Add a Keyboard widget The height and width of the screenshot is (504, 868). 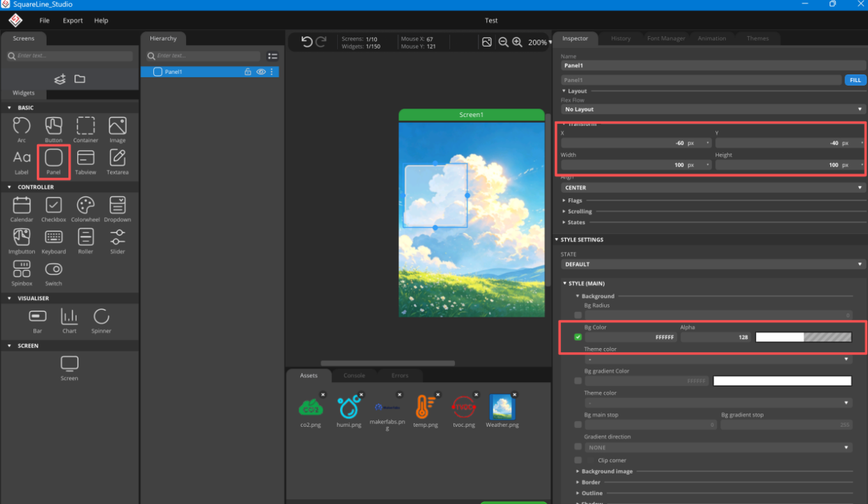pos(54,241)
